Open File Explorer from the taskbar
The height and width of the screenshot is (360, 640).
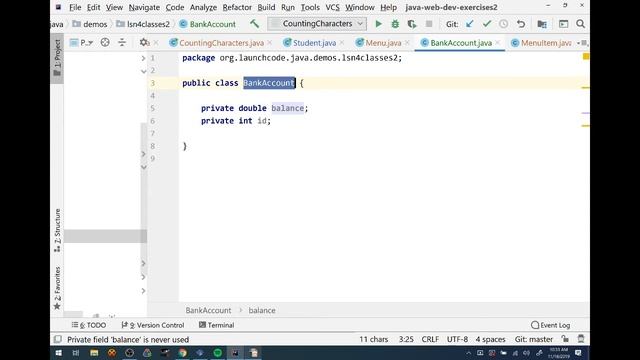[94, 353]
